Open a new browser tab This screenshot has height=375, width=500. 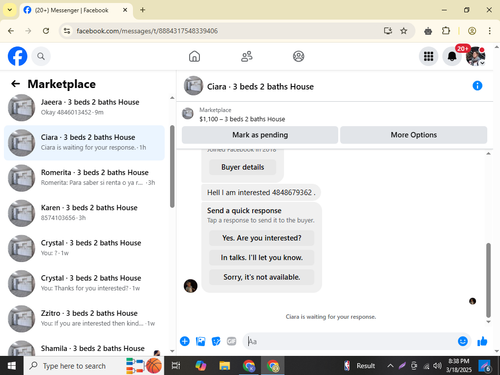[x=143, y=10]
